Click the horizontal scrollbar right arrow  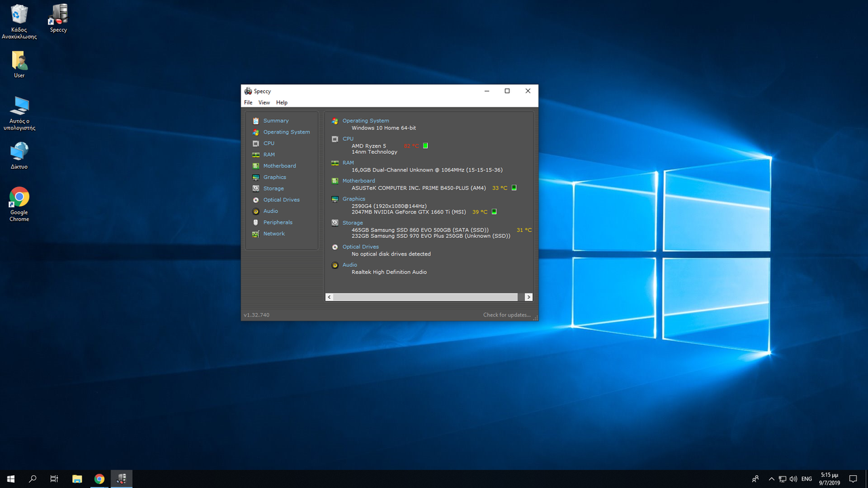[x=529, y=297]
